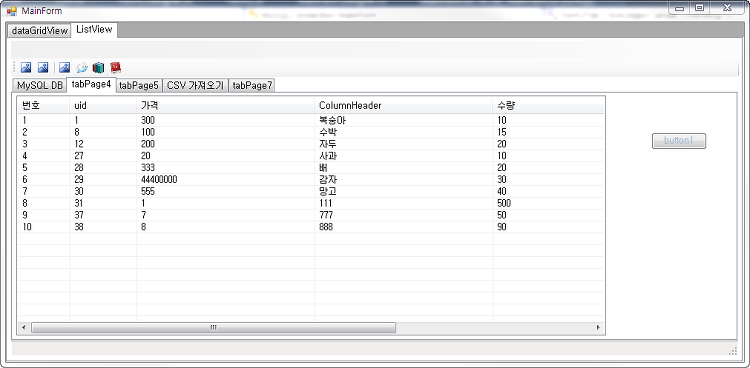
Task: Select the tabPage4 tab
Action: click(91, 85)
